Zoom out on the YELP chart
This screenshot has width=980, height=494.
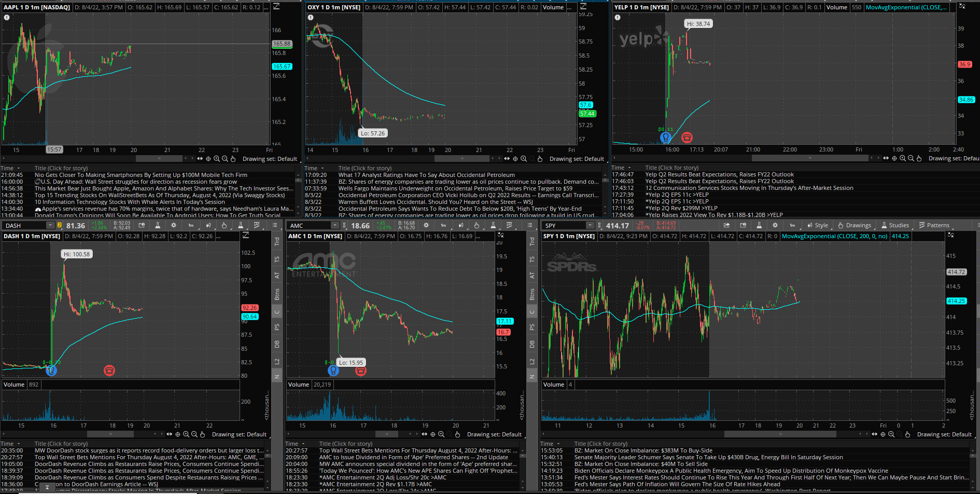pos(911,158)
